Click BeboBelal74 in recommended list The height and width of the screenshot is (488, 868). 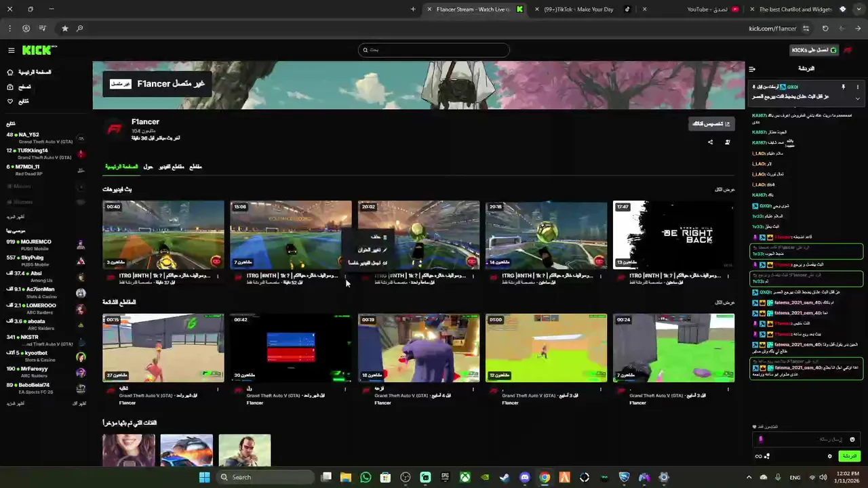coord(45,388)
